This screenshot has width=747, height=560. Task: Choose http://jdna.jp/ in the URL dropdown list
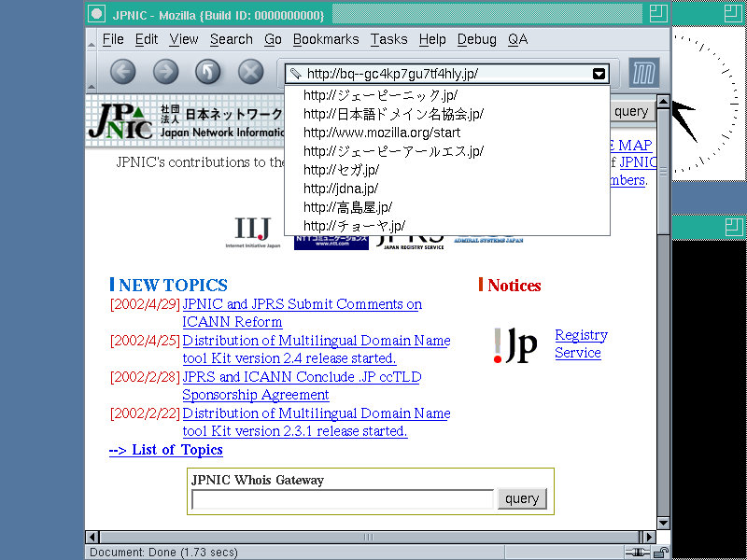click(x=340, y=189)
